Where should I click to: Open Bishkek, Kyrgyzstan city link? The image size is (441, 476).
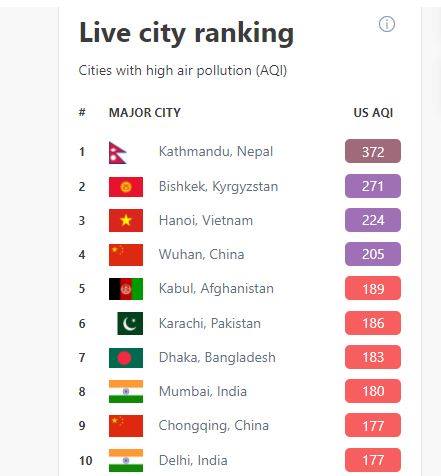pyautogui.click(x=218, y=186)
